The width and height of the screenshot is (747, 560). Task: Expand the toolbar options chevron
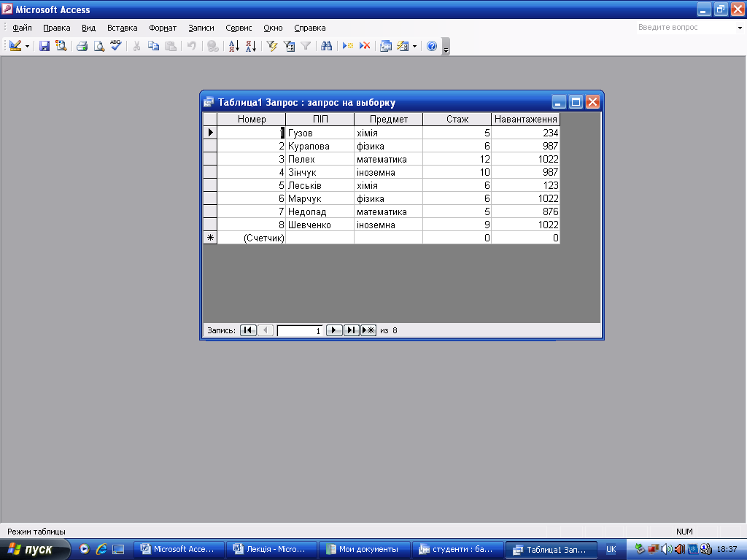[x=446, y=47]
